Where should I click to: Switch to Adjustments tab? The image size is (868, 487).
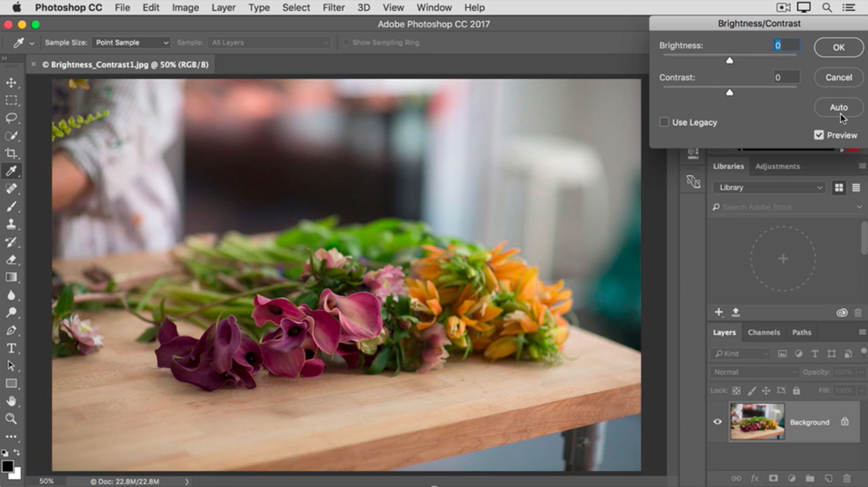coord(777,166)
